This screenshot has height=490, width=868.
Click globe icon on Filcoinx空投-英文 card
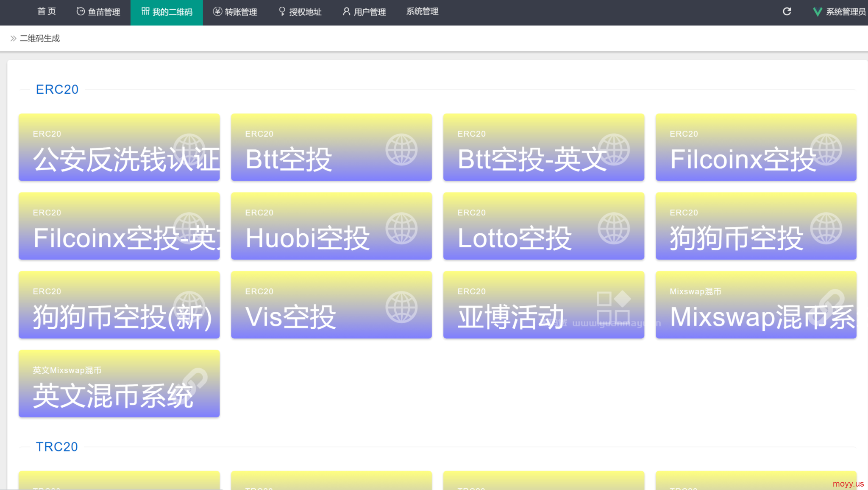click(x=189, y=228)
